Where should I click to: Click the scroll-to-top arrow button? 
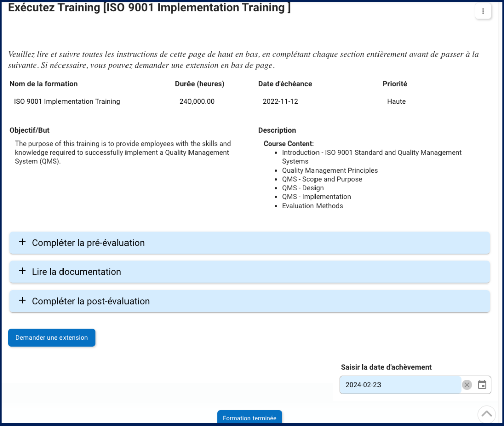click(486, 414)
